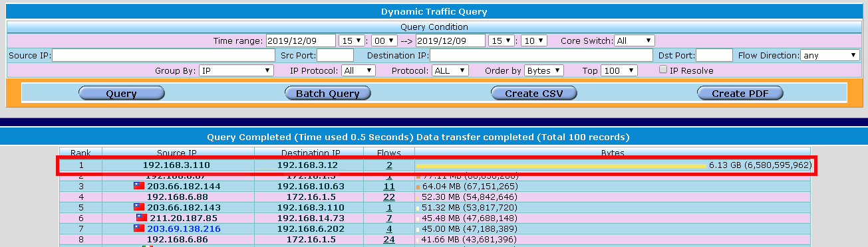Screen dimensions: 868x247
Task: Click Taiwan flag icon beside 211.20.187.85
Action: click(142, 218)
